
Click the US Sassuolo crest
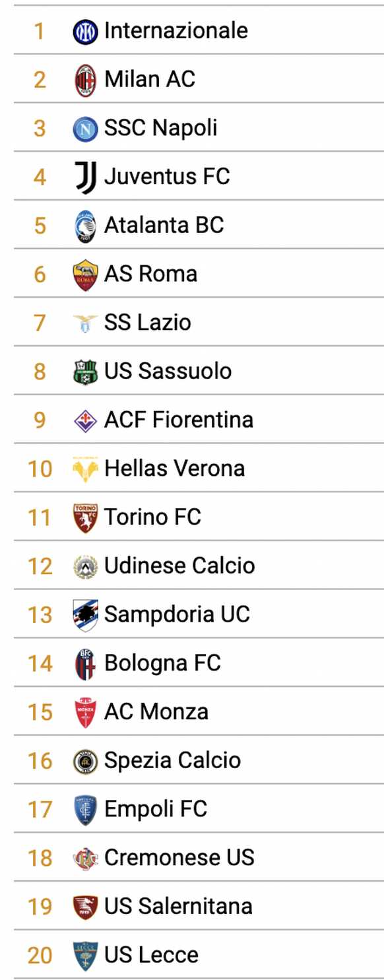(x=85, y=372)
